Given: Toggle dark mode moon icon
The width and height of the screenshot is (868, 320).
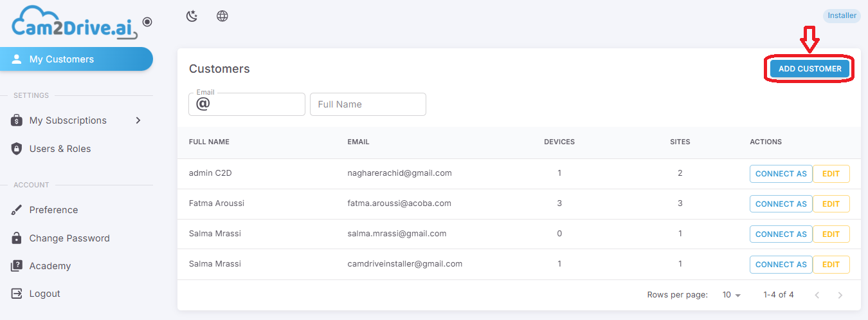Looking at the screenshot, I should (x=192, y=16).
